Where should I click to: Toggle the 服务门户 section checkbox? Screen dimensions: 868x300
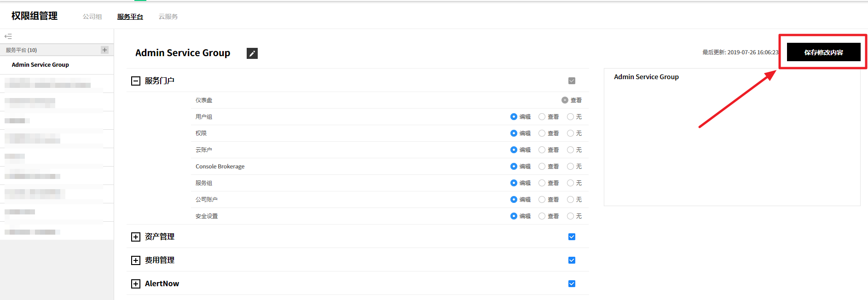point(572,81)
